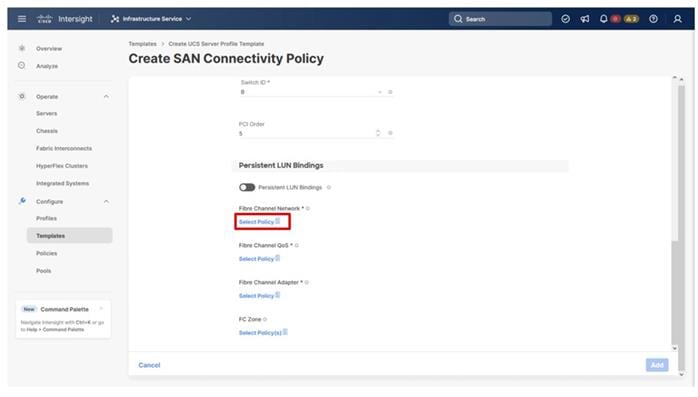
Task: Click the Search input field
Action: click(500, 19)
